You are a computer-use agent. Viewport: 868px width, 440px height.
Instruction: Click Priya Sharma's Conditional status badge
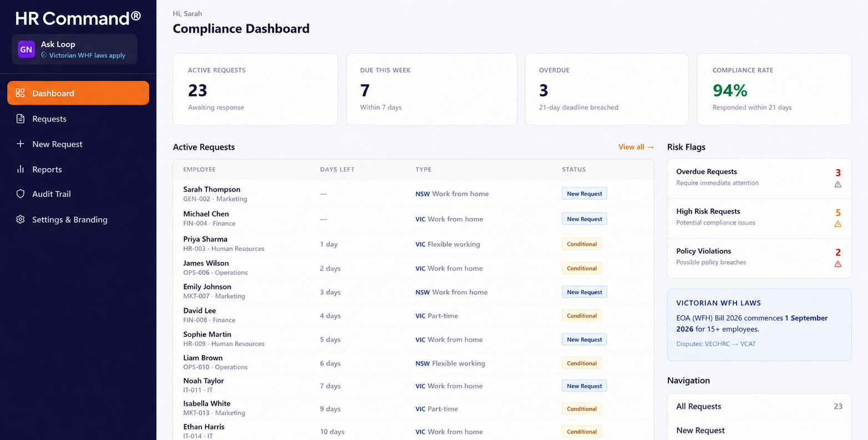(582, 244)
